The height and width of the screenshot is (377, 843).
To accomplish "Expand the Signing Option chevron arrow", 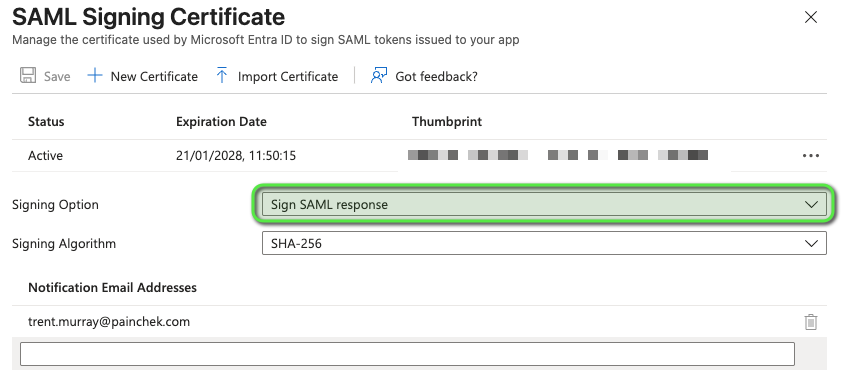I will point(811,205).
